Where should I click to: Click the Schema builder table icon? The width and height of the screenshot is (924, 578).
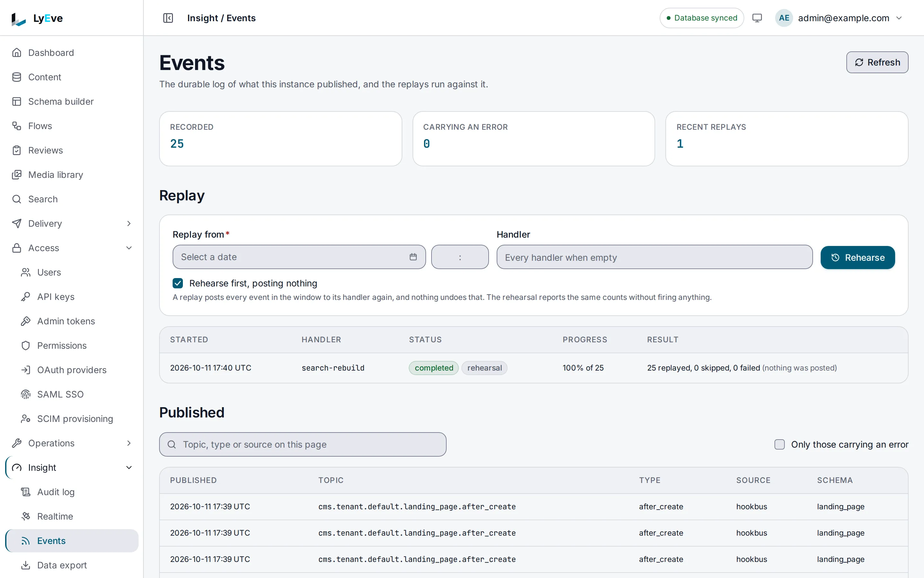[17, 101]
